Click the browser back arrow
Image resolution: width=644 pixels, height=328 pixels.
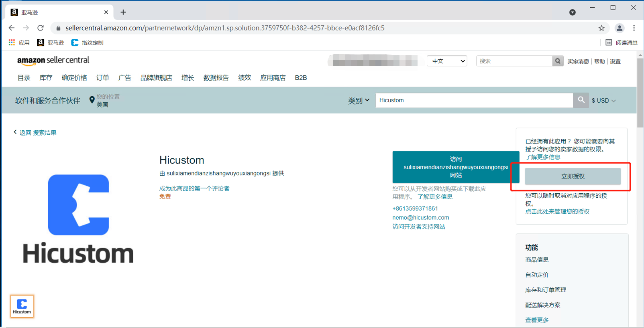[x=12, y=28]
